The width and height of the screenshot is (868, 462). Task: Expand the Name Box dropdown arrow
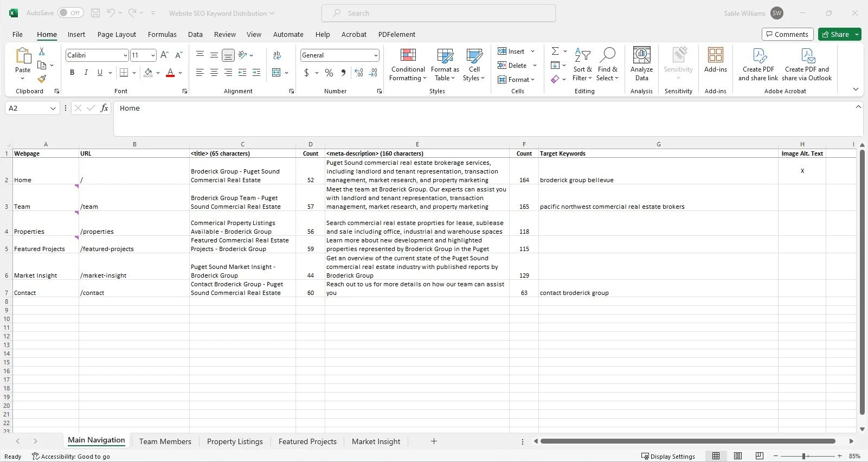pos(53,108)
